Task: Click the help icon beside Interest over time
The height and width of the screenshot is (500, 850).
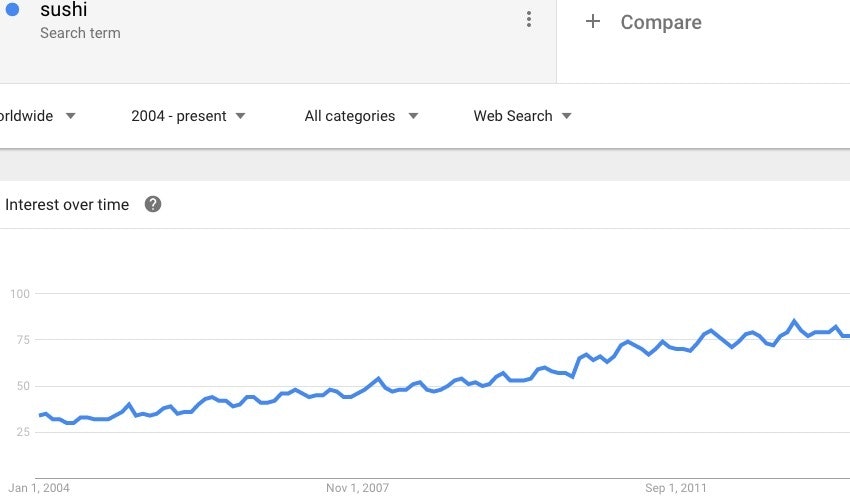Action: click(153, 205)
